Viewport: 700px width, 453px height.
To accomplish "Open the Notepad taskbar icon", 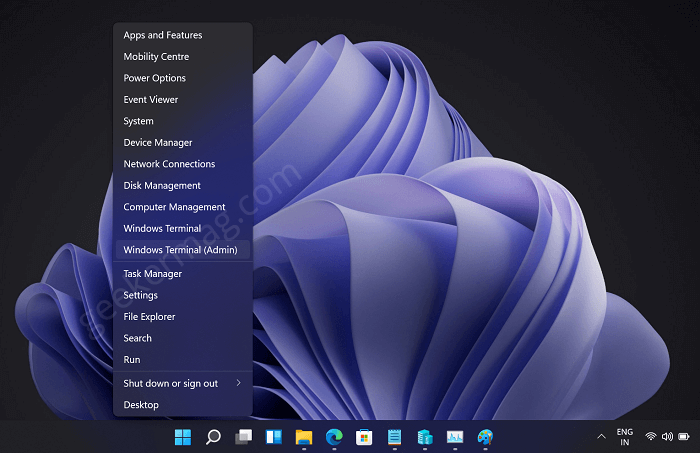I will 394,437.
